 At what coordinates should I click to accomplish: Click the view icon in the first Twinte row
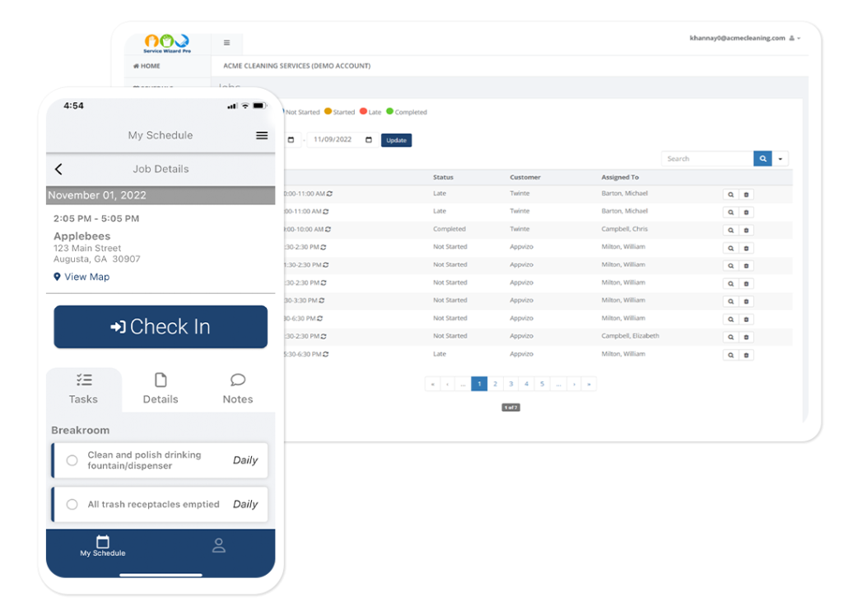pos(730,194)
